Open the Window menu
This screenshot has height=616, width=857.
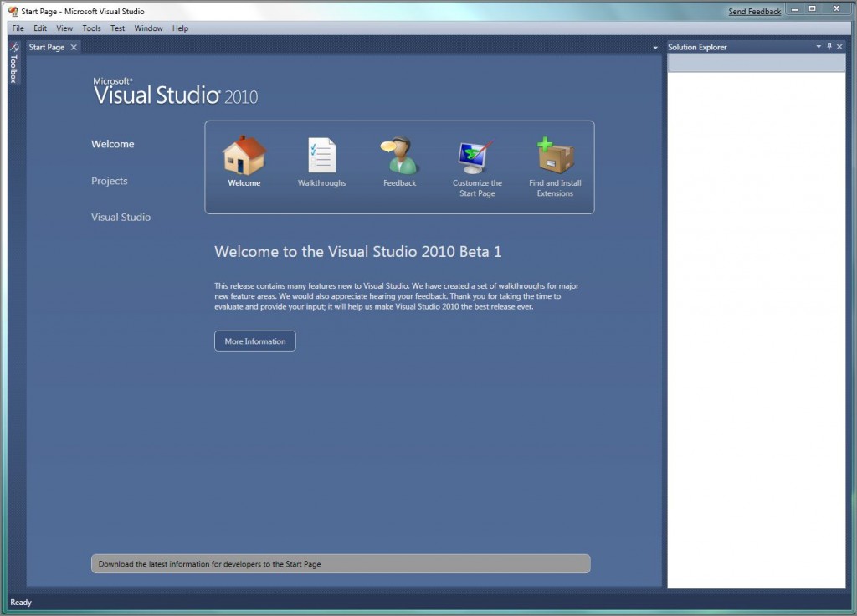point(149,28)
